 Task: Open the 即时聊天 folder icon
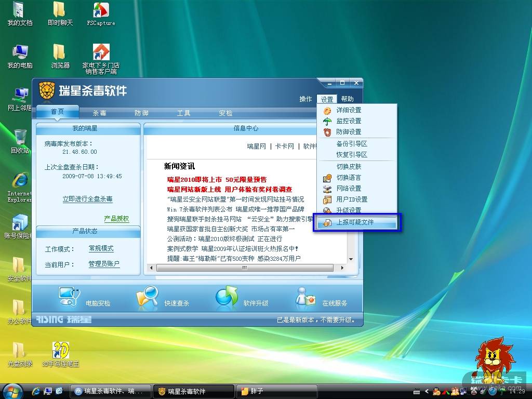click(60, 14)
